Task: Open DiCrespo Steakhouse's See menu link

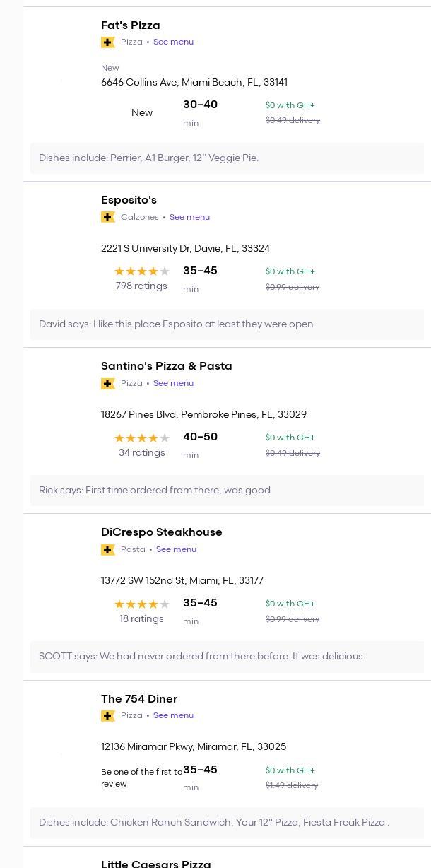Action: (x=176, y=549)
